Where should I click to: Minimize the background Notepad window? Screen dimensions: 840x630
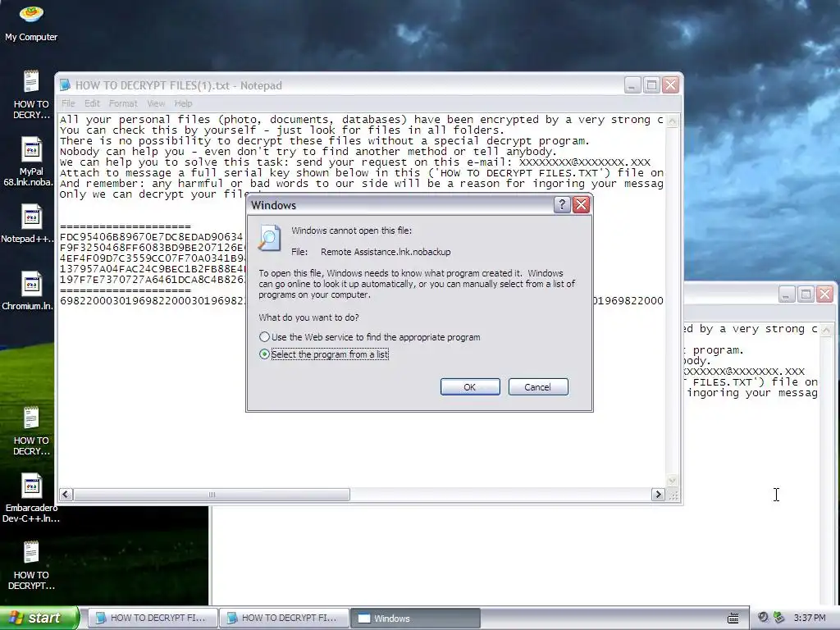tap(787, 294)
